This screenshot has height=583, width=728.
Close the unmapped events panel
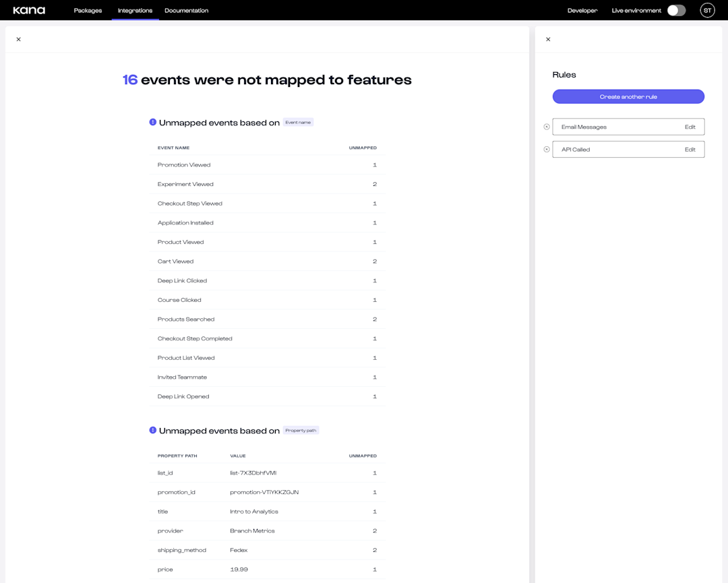[19, 40]
